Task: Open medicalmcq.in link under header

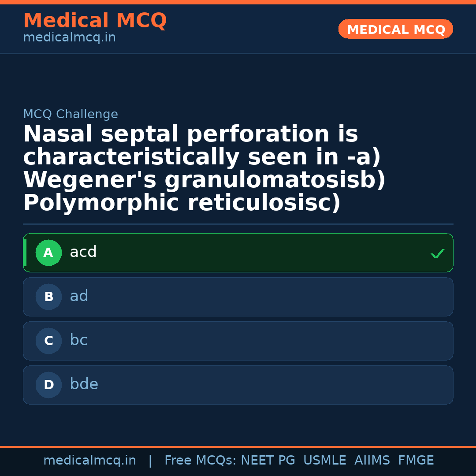Action: click(69, 37)
